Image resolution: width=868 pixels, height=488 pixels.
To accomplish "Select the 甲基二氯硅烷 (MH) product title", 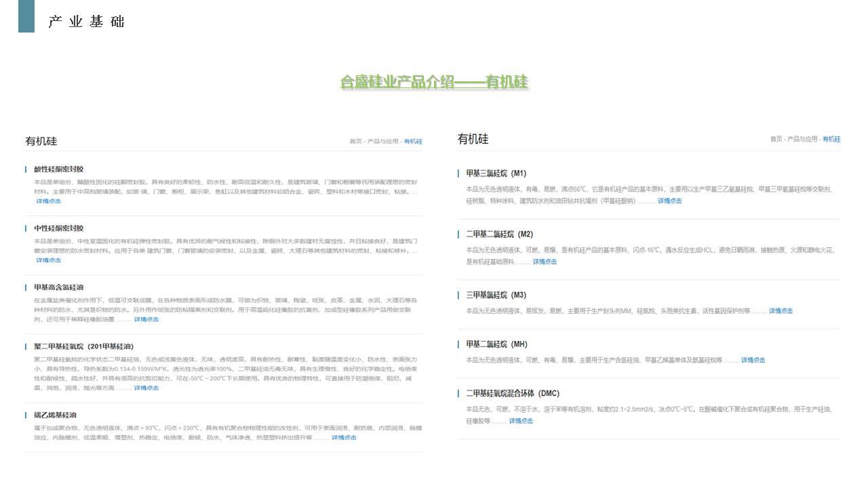I will [496, 344].
